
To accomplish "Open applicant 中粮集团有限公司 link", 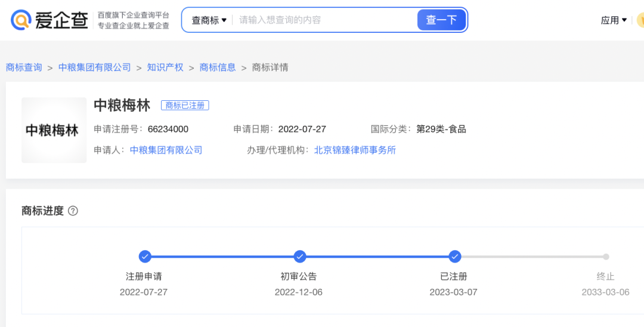I will tap(166, 150).
